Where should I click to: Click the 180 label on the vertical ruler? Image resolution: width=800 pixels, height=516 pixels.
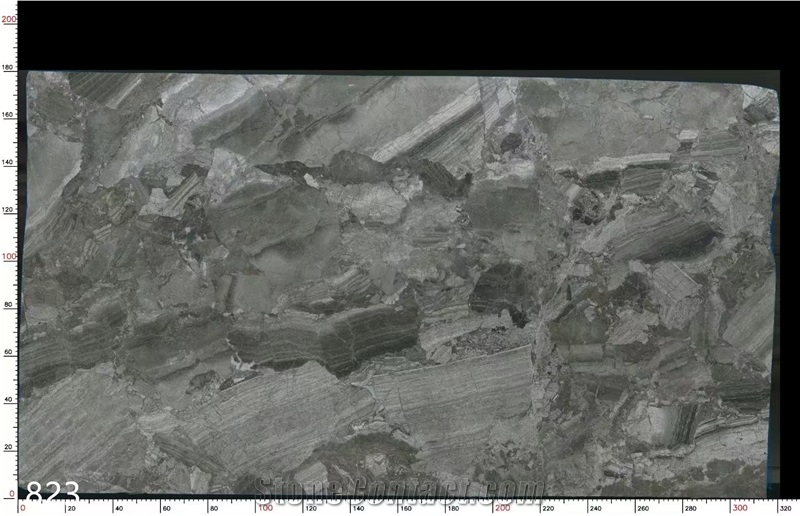(x=7, y=67)
